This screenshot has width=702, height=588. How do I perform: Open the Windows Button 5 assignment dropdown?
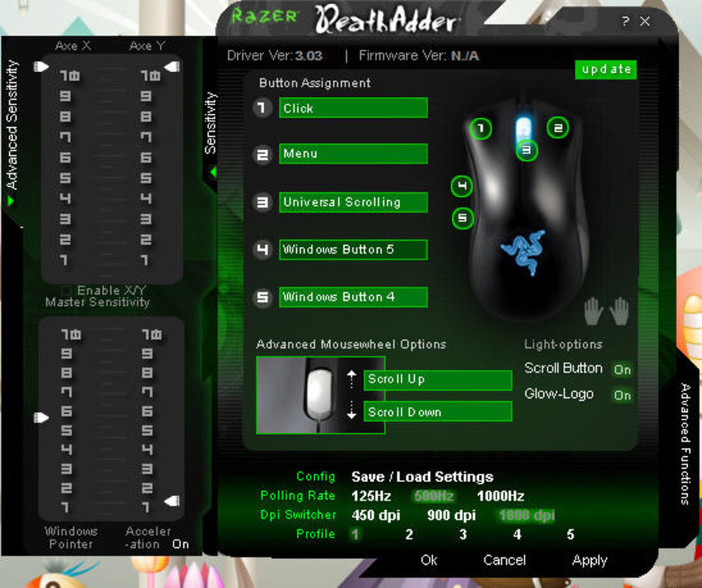pos(353,250)
